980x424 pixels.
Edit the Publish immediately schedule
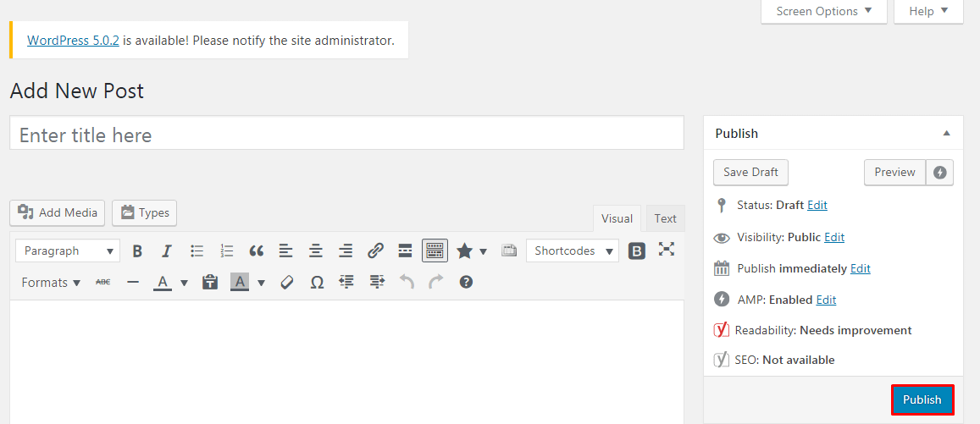(860, 268)
